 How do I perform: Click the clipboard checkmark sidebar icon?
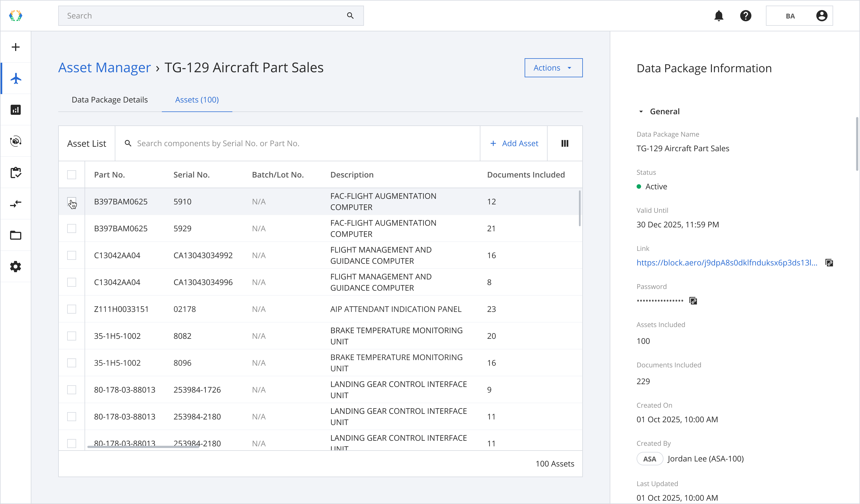click(x=16, y=173)
